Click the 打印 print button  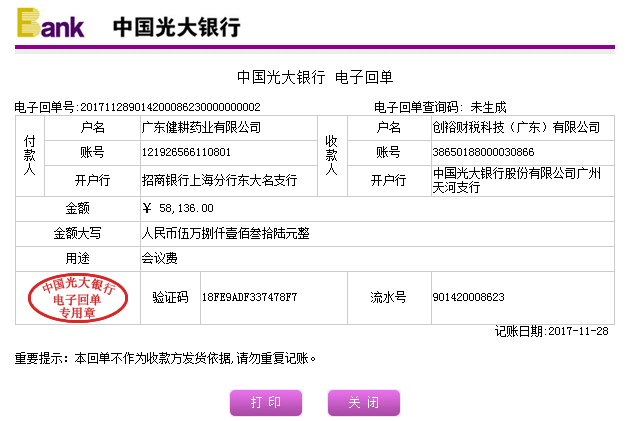point(266,403)
